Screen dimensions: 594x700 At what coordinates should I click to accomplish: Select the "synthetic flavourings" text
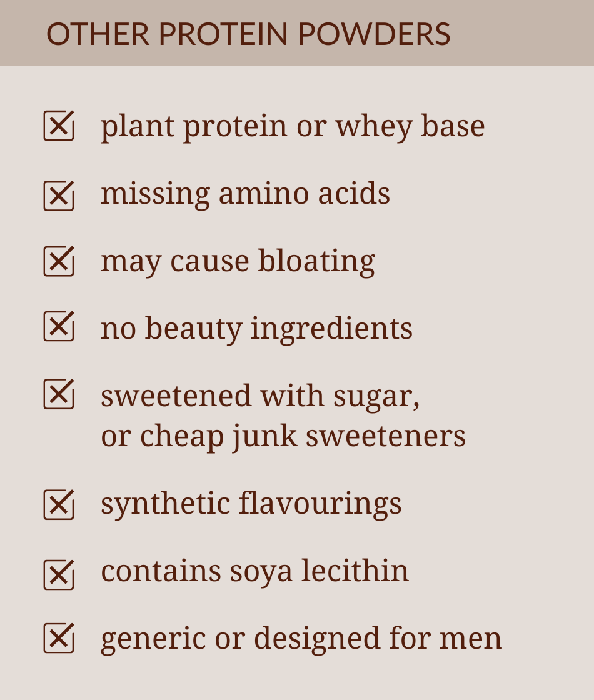tap(251, 504)
